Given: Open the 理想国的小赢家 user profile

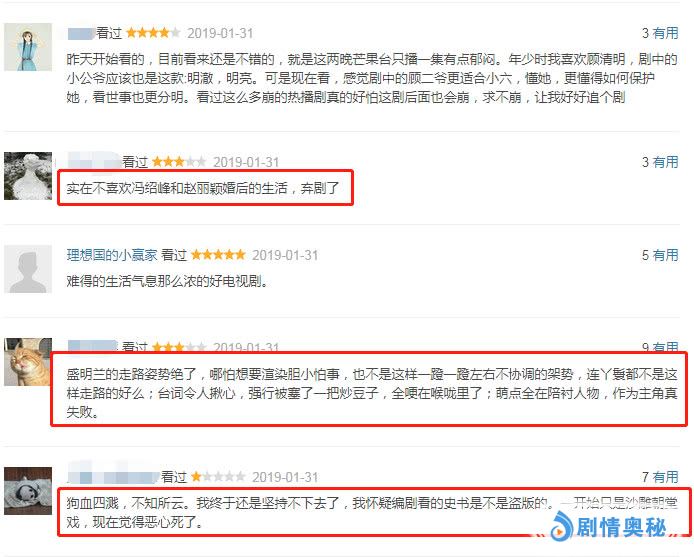Looking at the screenshot, I should [x=112, y=255].
